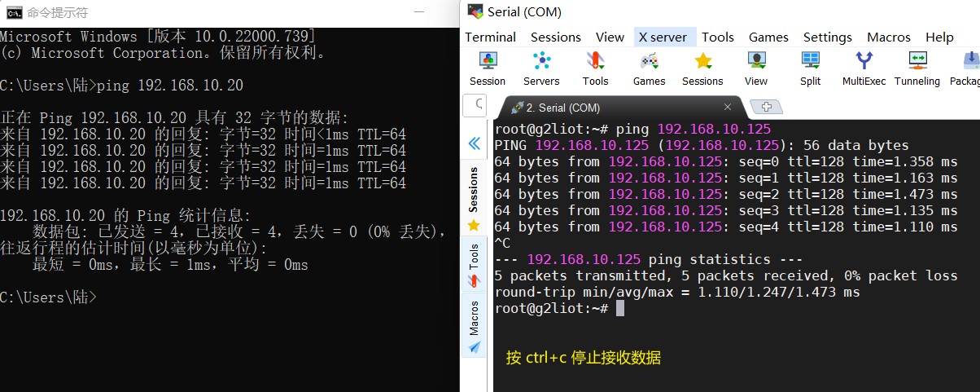Open the Tools menu in the menu bar
The width and height of the screenshot is (980, 392).
(718, 37)
